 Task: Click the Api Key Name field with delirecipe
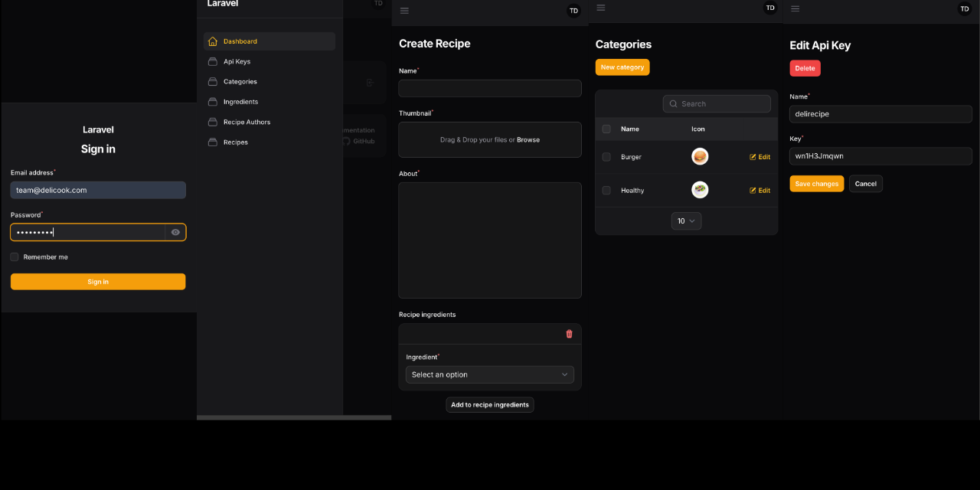[x=881, y=114]
